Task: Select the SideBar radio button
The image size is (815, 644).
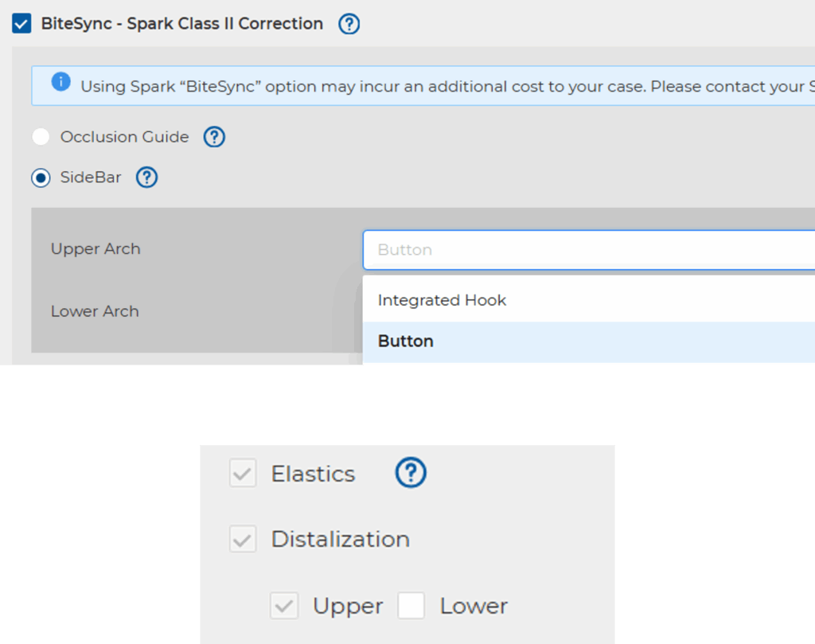Action: [x=41, y=178]
